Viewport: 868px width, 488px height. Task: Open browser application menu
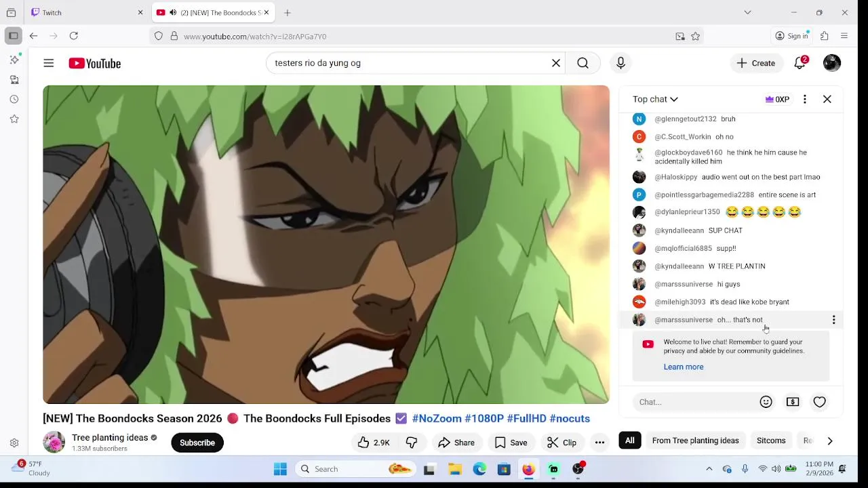pos(844,36)
